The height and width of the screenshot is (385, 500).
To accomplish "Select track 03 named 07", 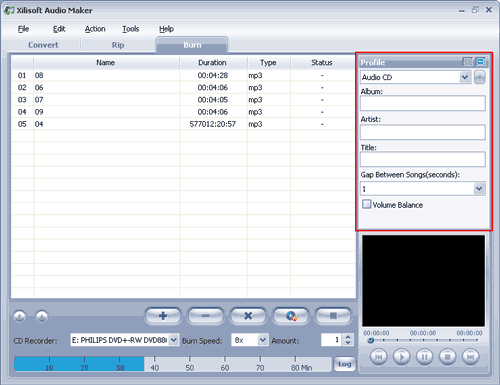I will pos(183,100).
